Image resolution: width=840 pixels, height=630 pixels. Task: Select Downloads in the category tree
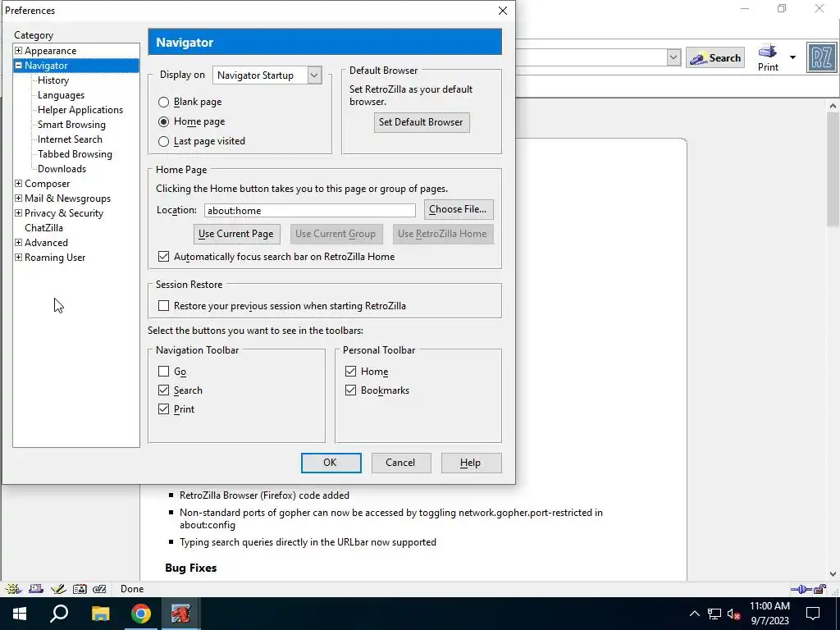62,169
